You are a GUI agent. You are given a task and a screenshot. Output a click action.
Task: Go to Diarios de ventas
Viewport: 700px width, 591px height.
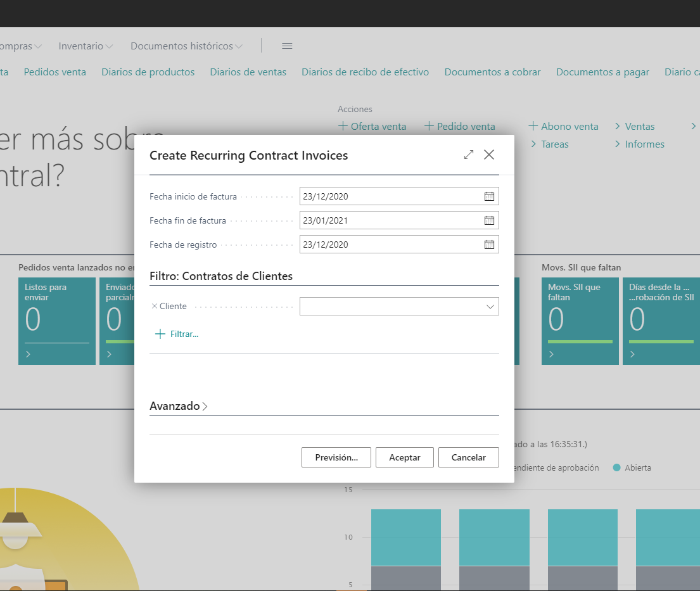248,72
